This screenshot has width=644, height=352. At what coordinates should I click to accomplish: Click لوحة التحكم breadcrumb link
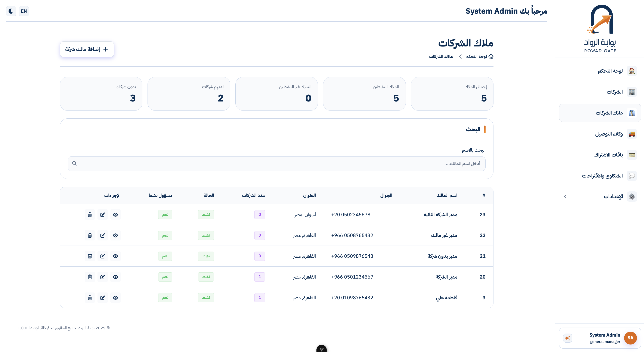[x=476, y=57]
